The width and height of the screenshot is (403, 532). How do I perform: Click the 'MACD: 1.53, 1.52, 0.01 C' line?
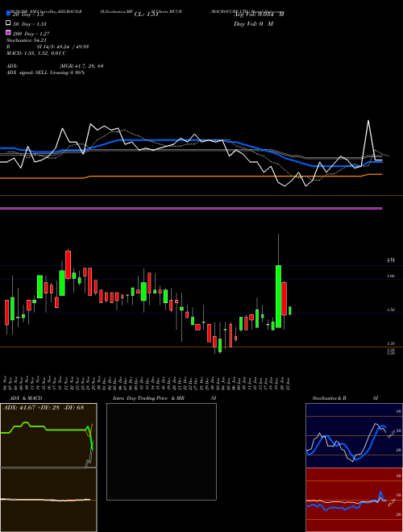(x=36, y=53)
